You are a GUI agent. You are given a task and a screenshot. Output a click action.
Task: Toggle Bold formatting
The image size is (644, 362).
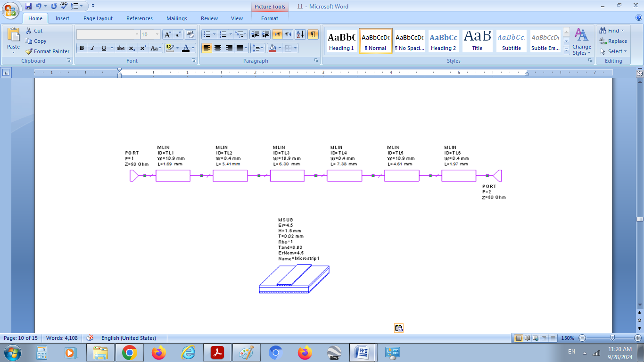(82, 48)
